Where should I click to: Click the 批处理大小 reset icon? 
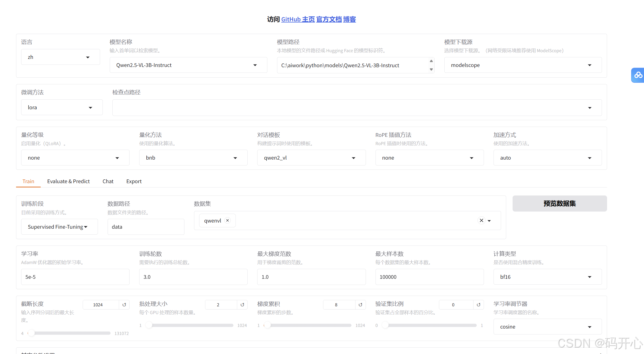(x=242, y=305)
